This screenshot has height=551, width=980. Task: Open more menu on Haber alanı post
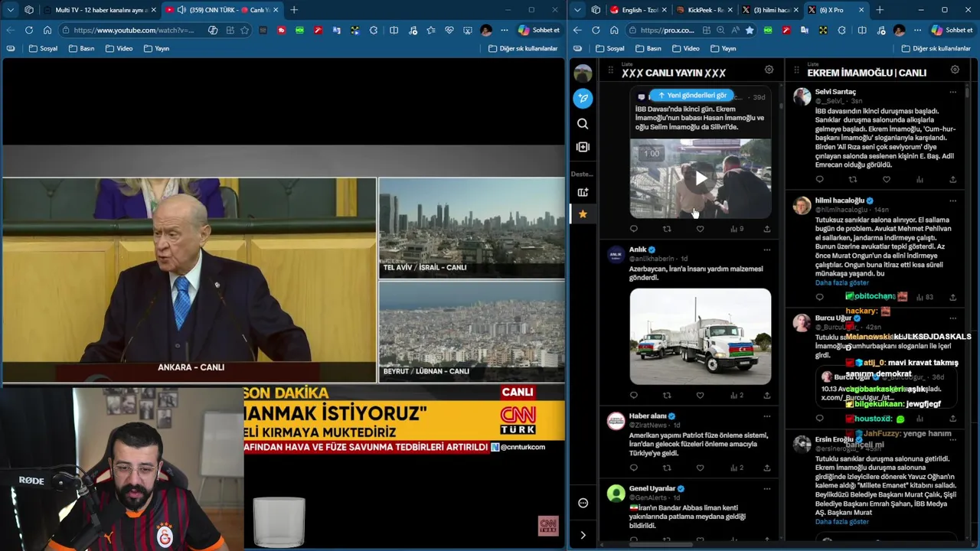point(766,416)
